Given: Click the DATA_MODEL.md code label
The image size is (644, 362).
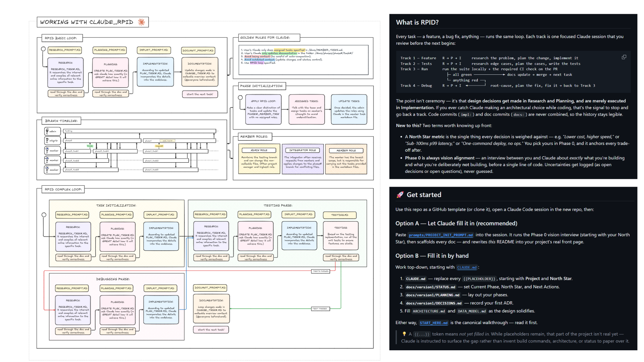Looking at the screenshot, I should (x=472, y=311).
